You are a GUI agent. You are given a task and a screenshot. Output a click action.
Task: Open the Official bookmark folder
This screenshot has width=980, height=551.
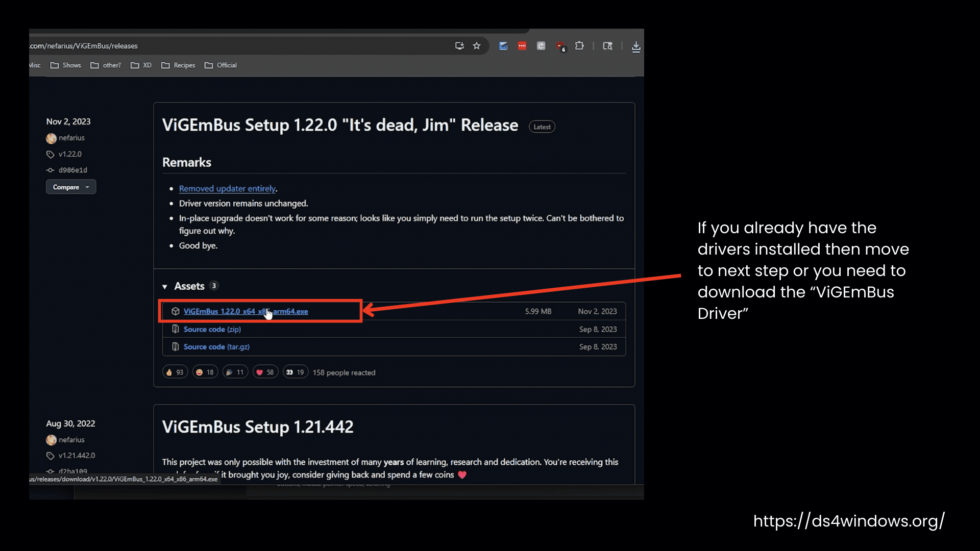click(x=220, y=65)
